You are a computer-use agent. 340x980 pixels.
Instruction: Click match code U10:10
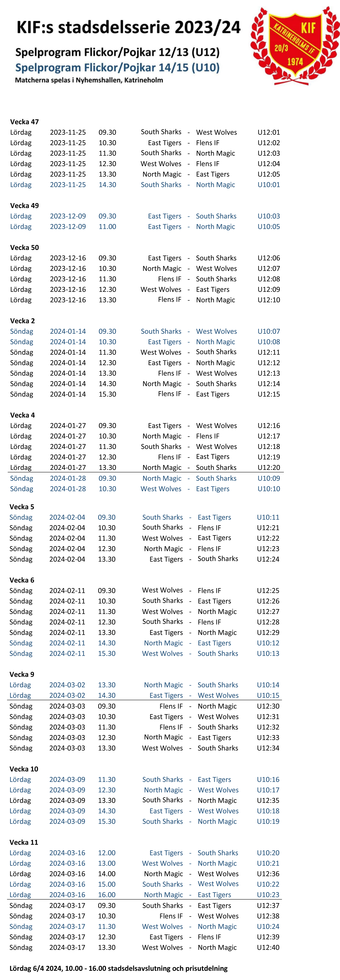tap(268, 489)
